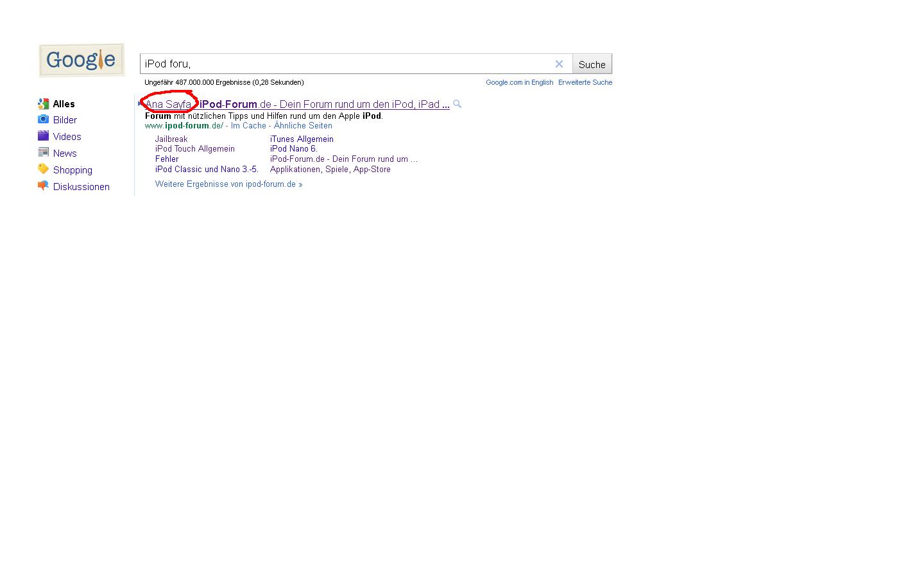Click the Shopping tag icon

pyautogui.click(x=43, y=169)
